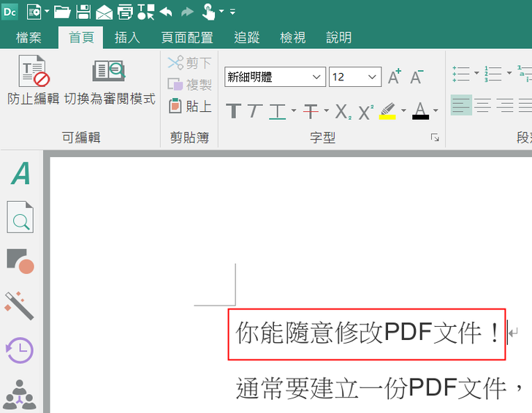The height and width of the screenshot is (413, 532).
Task: Click the line starting 通常要建立一份PDF文件
Action: [x=380, y=388]
